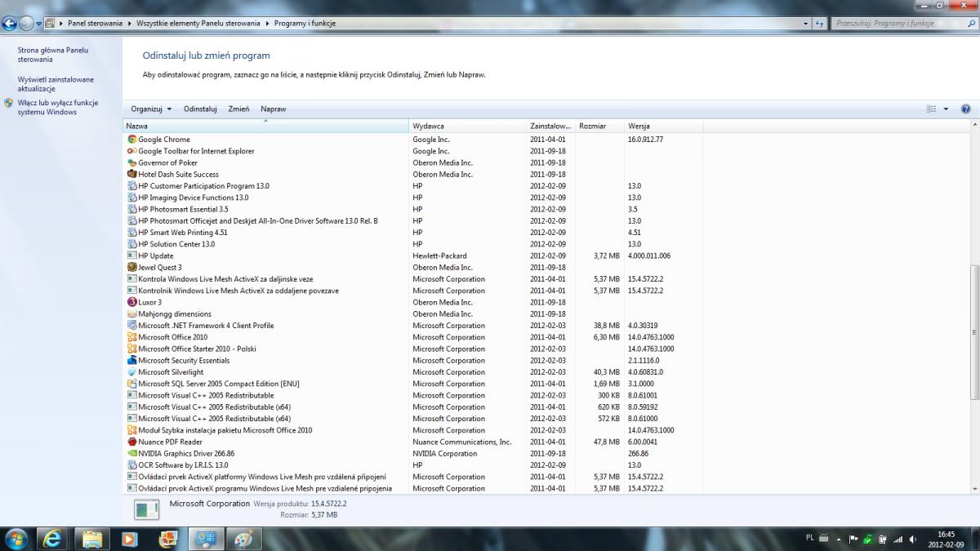Click the Mahjongg dimensions icon

pos(131,313)
